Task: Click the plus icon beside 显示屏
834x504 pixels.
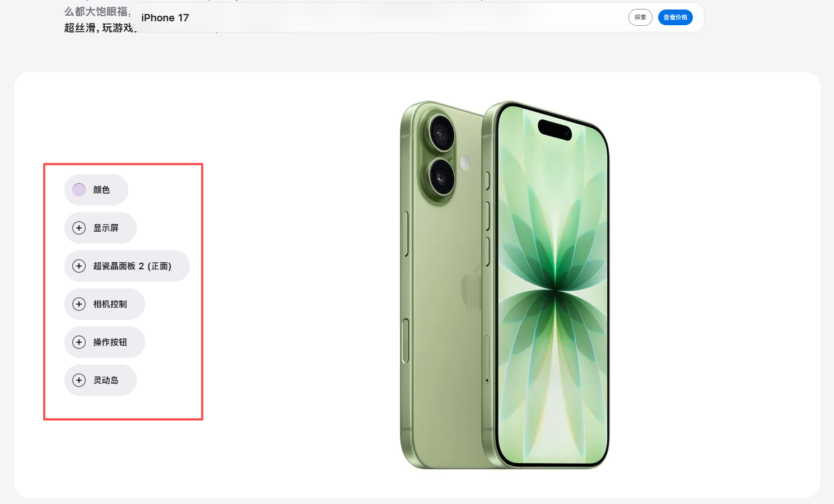Action: tap(79, 228)
